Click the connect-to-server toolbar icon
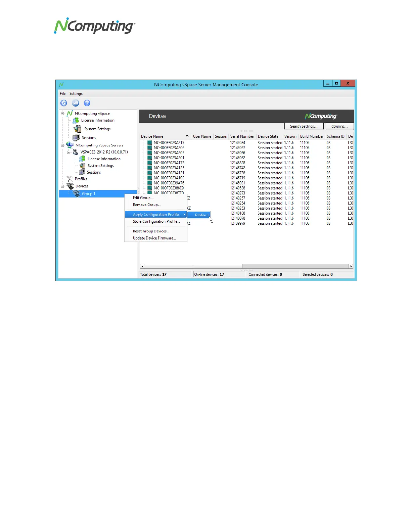This screenshot has height=532, width=411. point(76,103)
